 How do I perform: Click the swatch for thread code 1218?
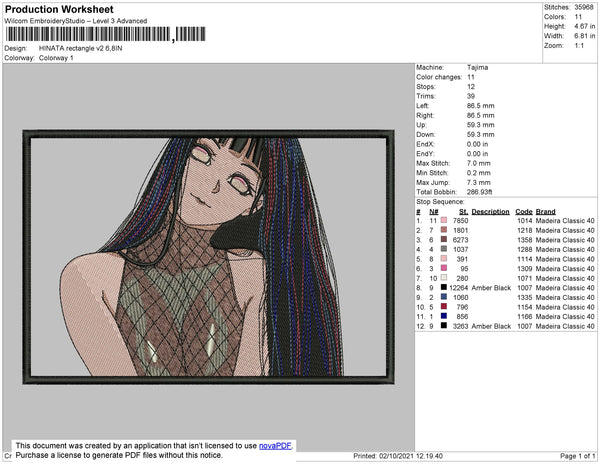444,230
